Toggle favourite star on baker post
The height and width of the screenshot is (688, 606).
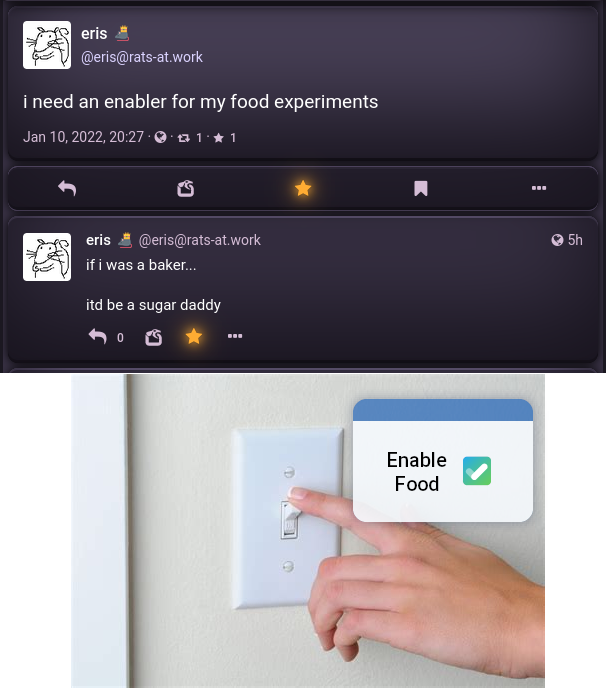point(194,337)
